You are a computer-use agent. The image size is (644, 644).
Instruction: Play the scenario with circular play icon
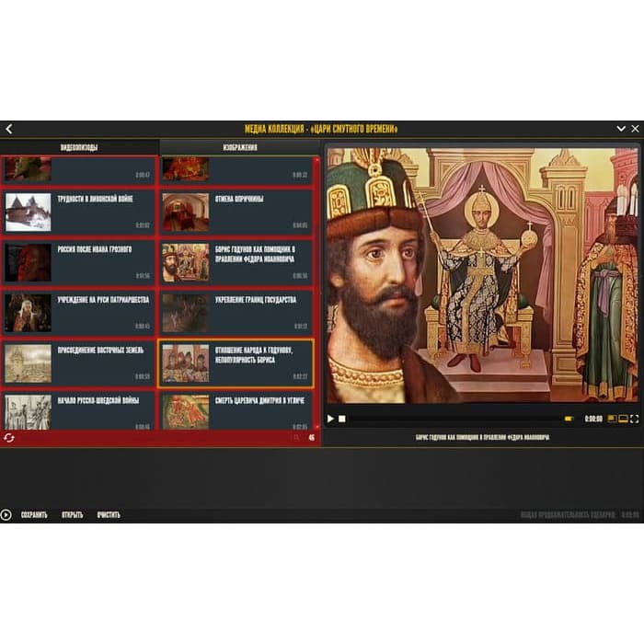coord(6,514)
